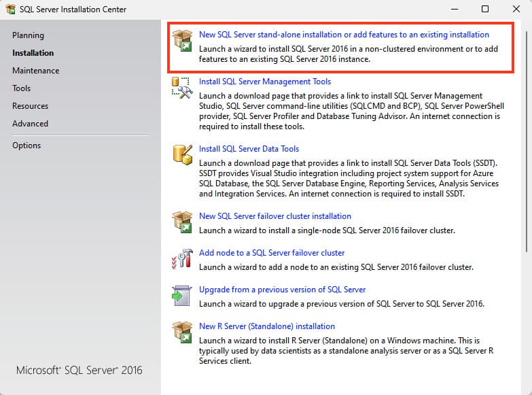Launch New SQL Server stand-alone installation link
532x395 pixels.
click(344, 35)
